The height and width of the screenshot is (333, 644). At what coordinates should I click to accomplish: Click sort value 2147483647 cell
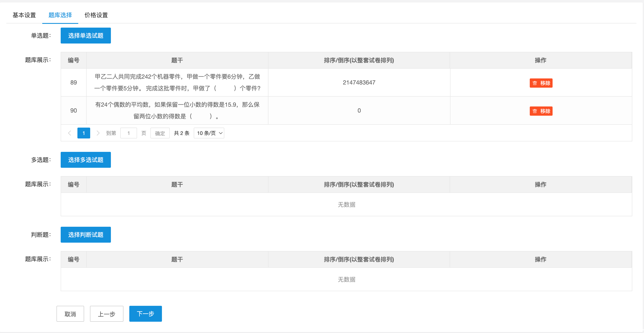pyautogui.click(x=359, y=82)
